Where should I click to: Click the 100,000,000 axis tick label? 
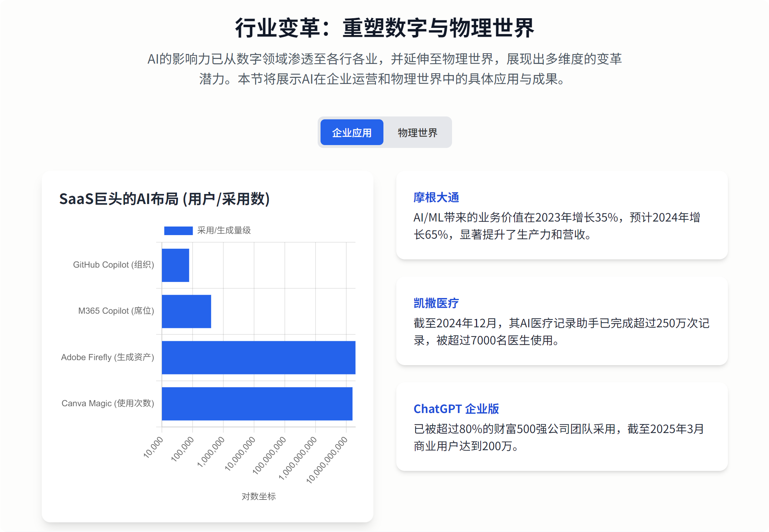(x=269, y=455)
